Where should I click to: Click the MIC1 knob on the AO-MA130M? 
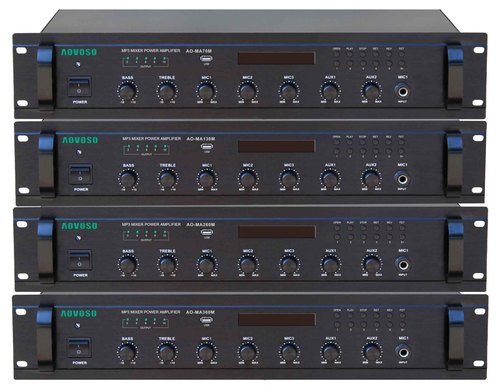207,179
